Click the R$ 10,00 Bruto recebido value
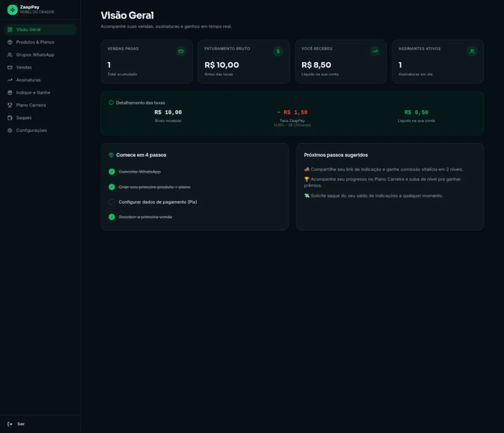 point(168,112)
